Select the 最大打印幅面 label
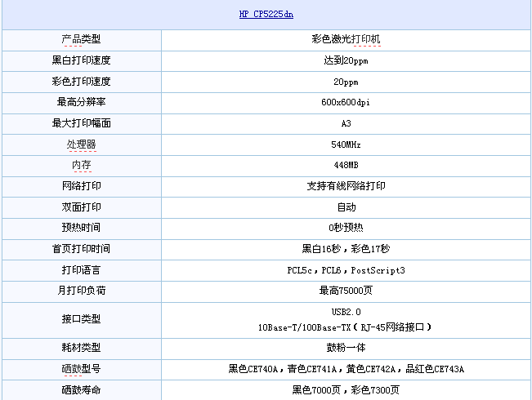Viewport: 532px width, 400px height. (81, 123)
